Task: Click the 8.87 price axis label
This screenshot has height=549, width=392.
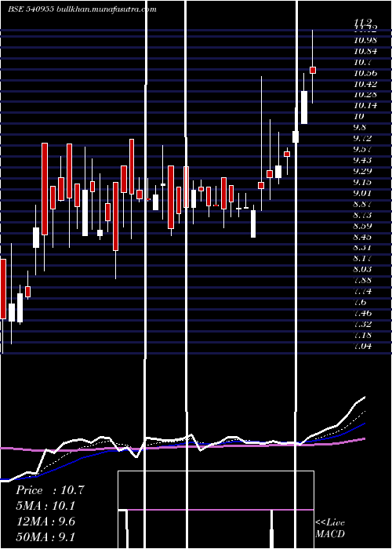Action: tap(363, 204)
